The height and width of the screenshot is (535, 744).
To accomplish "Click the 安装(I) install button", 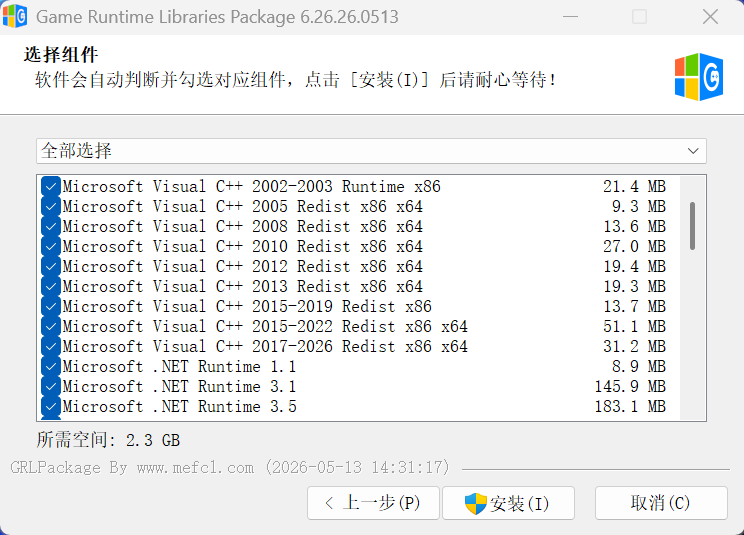I will click(508, 503).
